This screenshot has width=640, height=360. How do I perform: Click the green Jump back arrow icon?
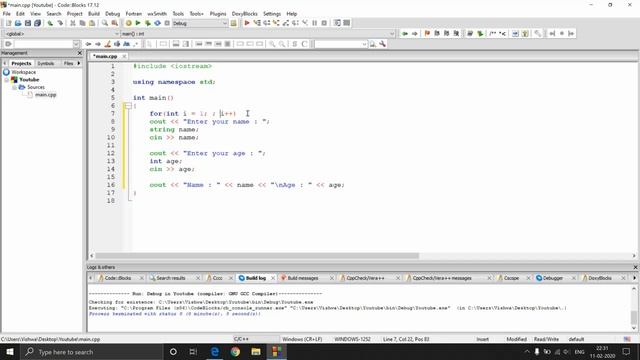coord(405,33)
